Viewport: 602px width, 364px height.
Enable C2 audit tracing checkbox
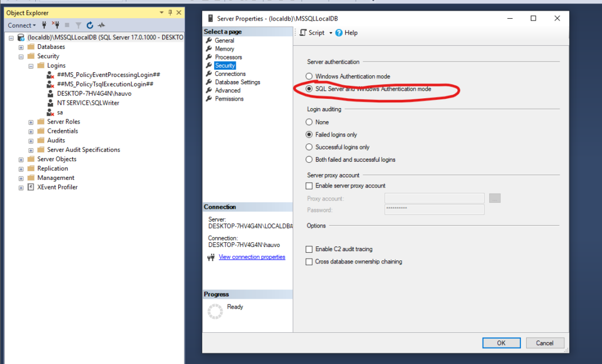(309, 249)
